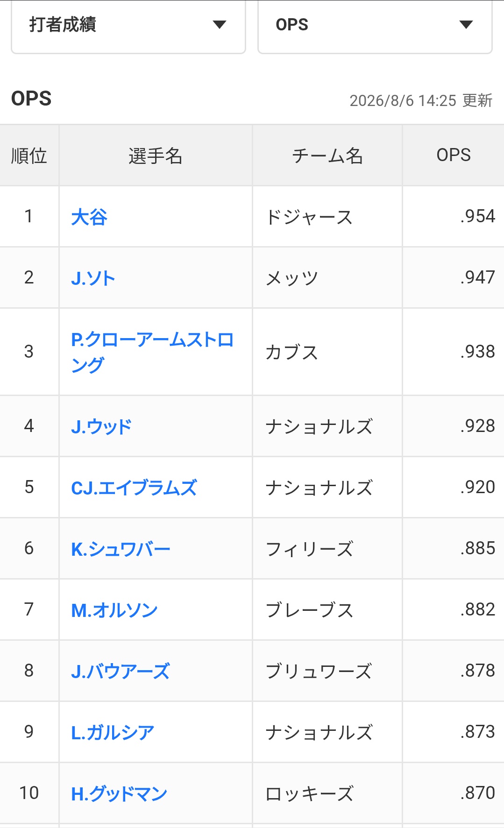Screen dimensions: 504x828
Task: Open player link H.グッドマン
Action: [x=119, y=794]
